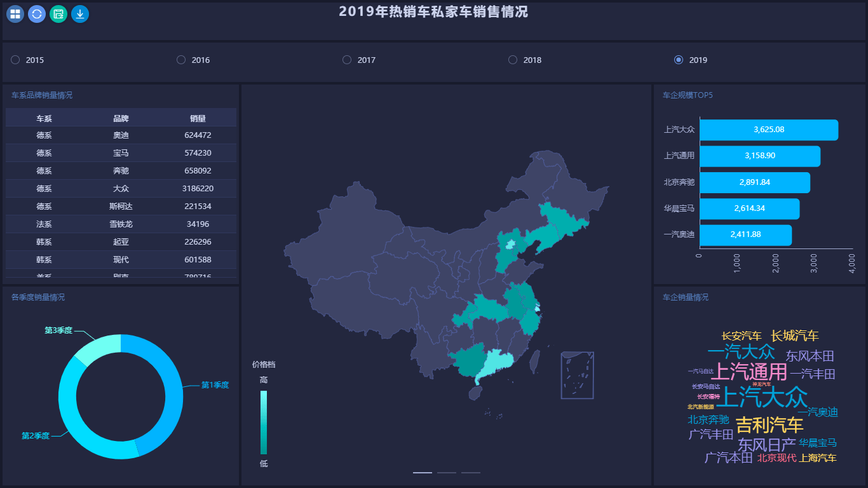The image size is (868, 488).
Task: Click the second map carousel indicator dot
Action: click(x=446, y=473)
